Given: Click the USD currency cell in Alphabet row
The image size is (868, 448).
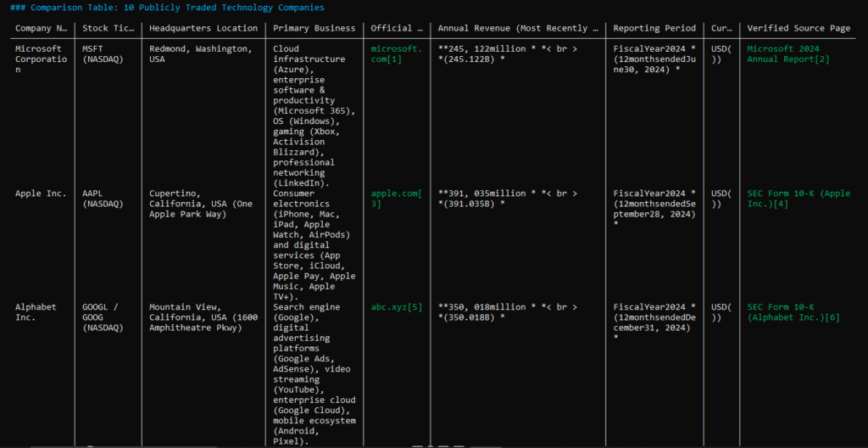Looking at the screenshot, I should coord(721,312).
